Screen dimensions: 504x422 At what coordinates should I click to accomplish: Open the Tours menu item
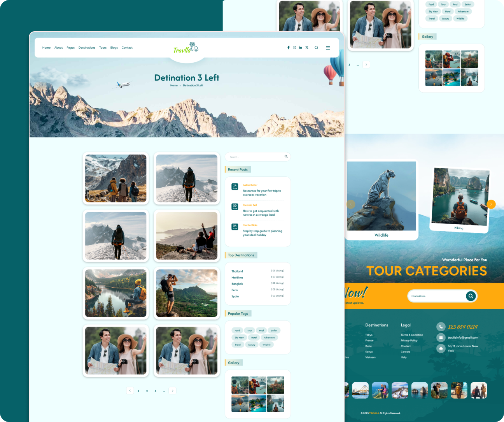103,48
